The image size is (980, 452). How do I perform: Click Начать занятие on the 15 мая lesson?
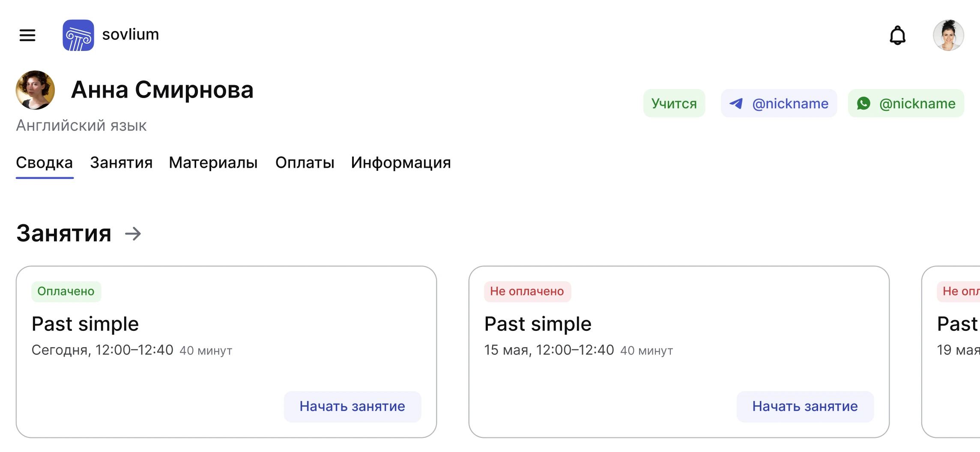[x=805, y=407]
